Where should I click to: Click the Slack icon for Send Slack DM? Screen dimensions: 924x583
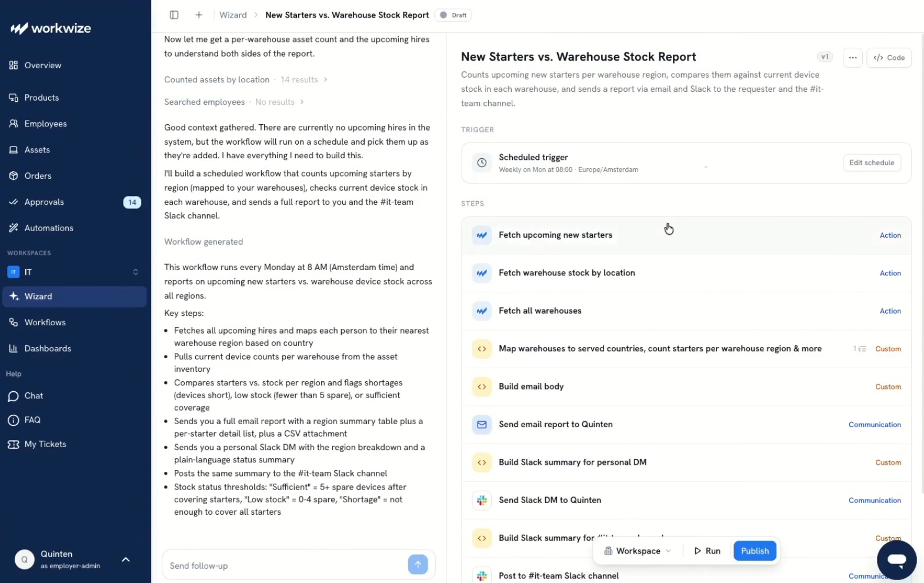click(x=482, y=500)
